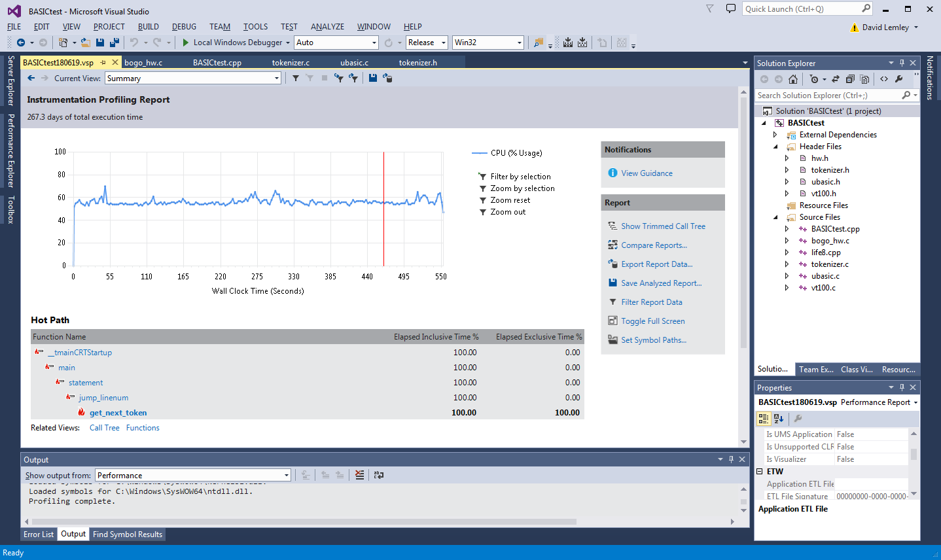Toggle auto-hide pin on Output panel
The height and width of the screenshot is (560, 941).
(731, 459)
